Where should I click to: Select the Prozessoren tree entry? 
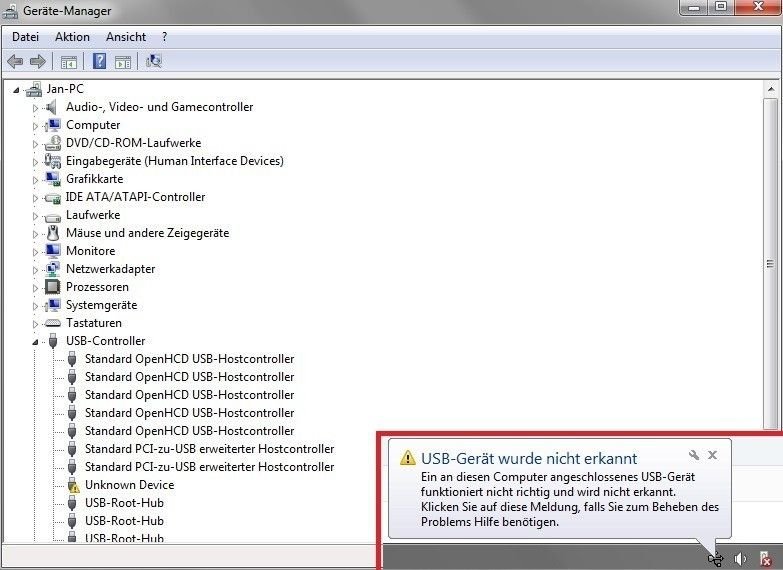tap(97, 287)
